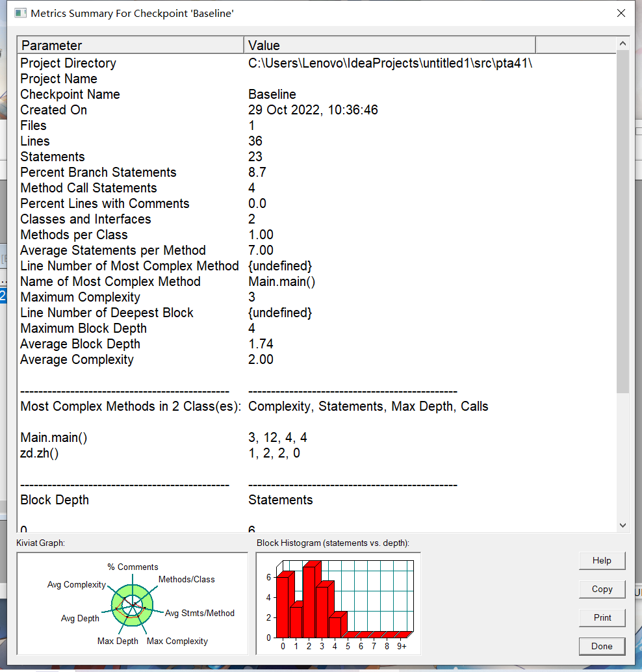Select the Percent Branch Statements row

[x=98, y=172]
